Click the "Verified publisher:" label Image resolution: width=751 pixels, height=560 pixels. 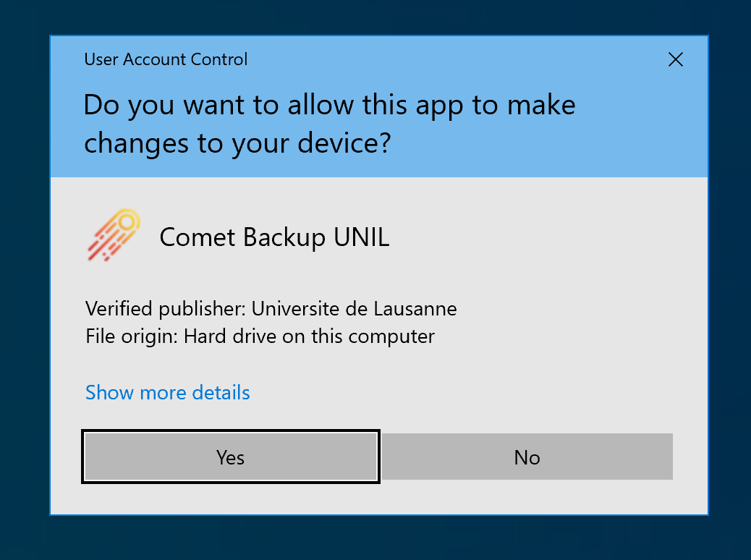166,310
